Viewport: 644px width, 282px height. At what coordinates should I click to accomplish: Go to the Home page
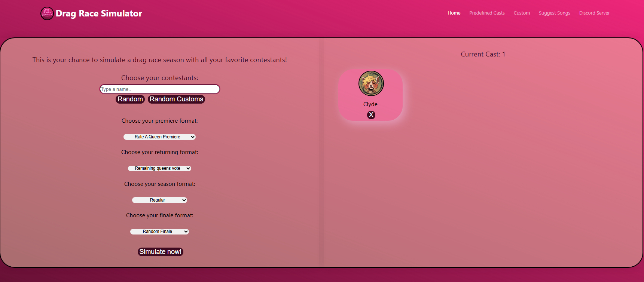pyautogui.click(x=454, y=13)
